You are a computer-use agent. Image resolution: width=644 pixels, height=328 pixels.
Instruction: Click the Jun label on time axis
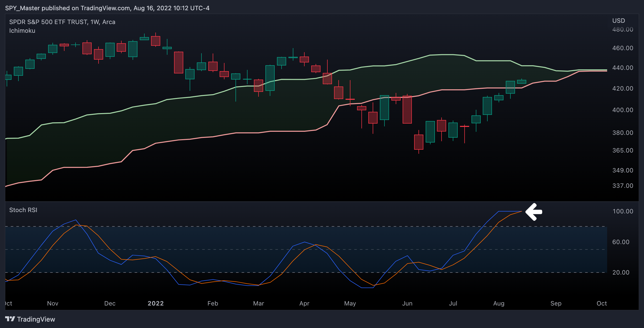click(407, 303)
